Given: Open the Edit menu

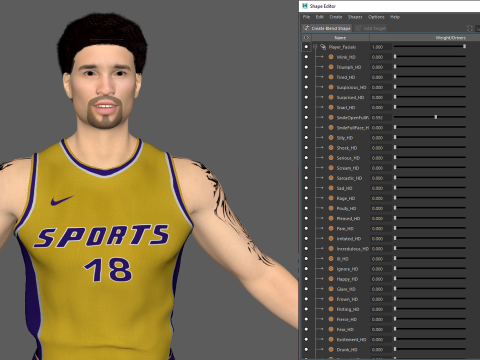Looking at the screenshot, I should click(320, 17).
